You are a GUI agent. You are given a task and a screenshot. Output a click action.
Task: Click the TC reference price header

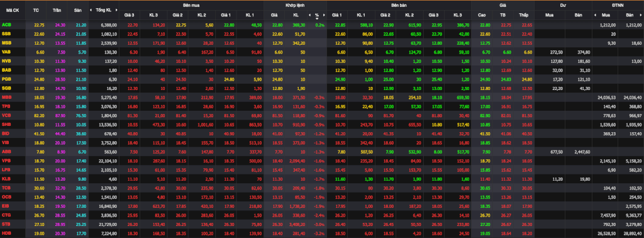coord(36,10)
